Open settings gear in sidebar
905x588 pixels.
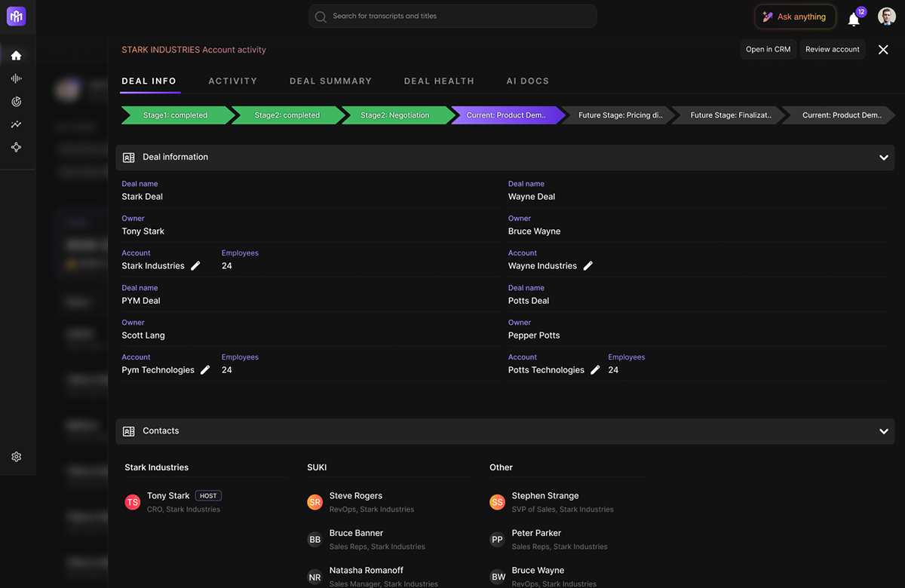16,457
